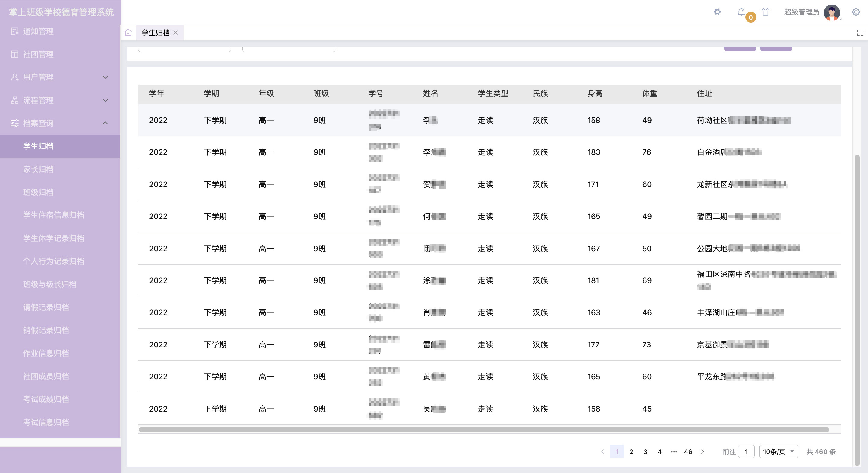Go to the home tab icon
Image resolution: width=868 pixels, height=473 pixels.
(128, 33)
